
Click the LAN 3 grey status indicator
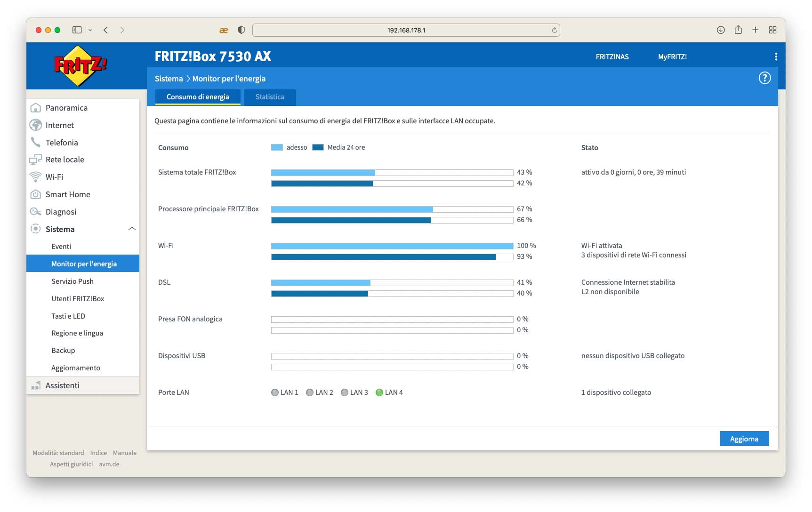coord(345,392)
